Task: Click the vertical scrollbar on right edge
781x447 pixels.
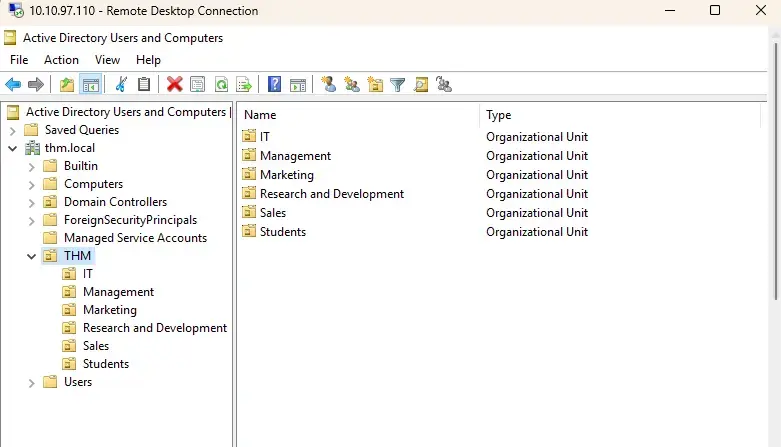Action: coord(776,169)
